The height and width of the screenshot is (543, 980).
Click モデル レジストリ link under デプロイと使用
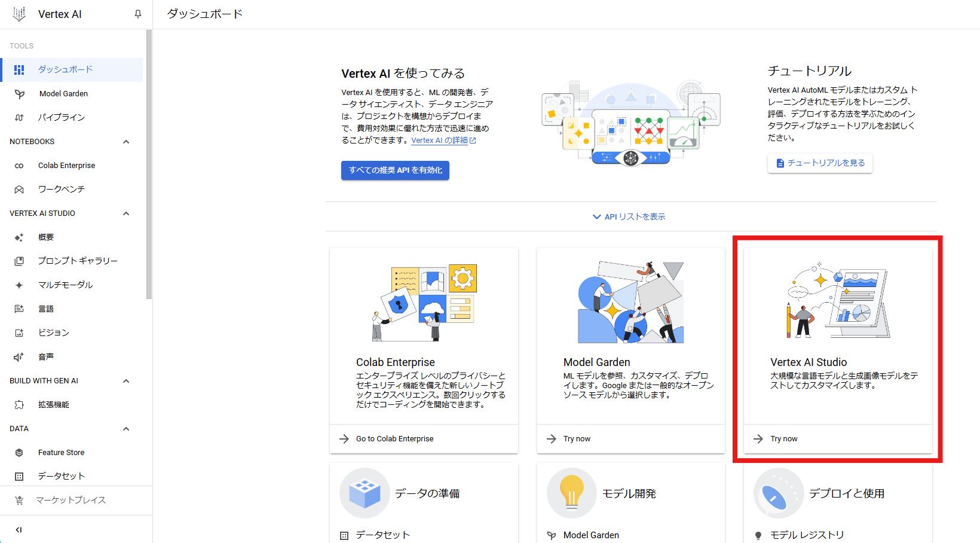pos(807,535)
